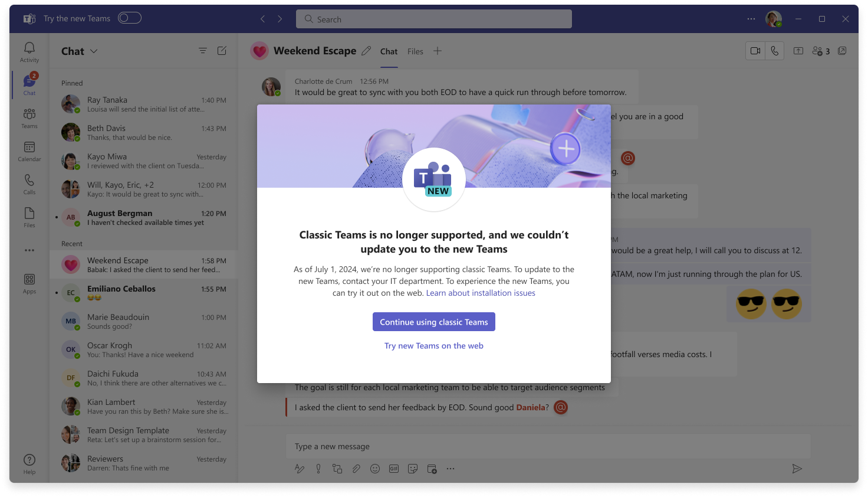Expand more options ellipsis in left sidebar
Screen dimensions: 868x497
[29, 250]
